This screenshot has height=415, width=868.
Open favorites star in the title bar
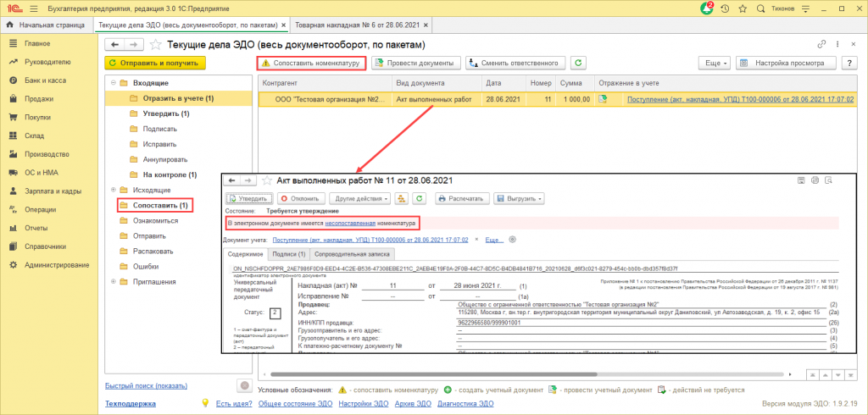[x=743, y=8]
